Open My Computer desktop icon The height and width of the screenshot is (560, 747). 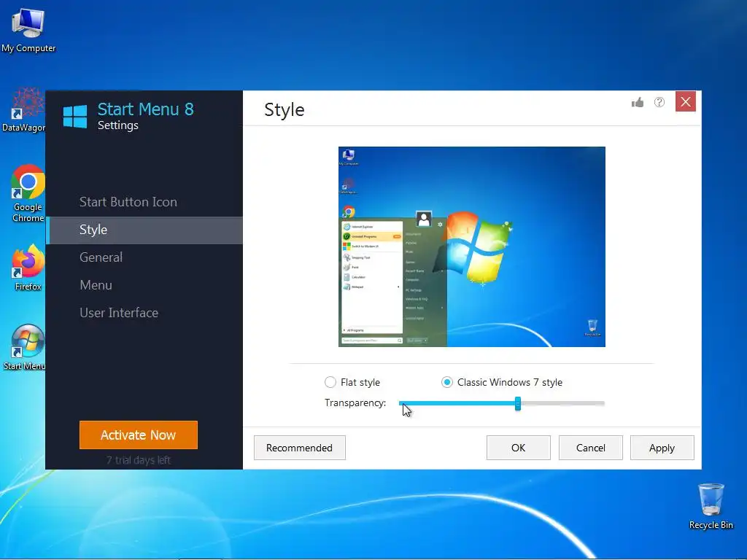click(x=28, y=31)
